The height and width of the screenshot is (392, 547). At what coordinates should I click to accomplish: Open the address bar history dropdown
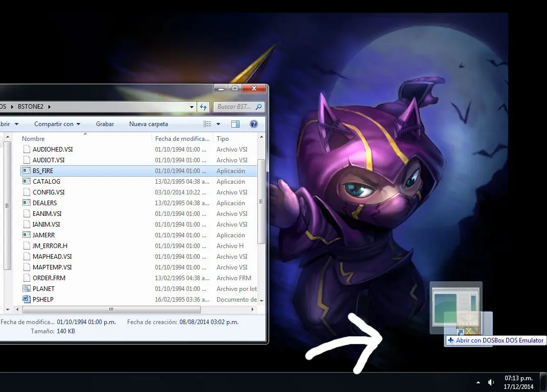[x=192, y=107]
